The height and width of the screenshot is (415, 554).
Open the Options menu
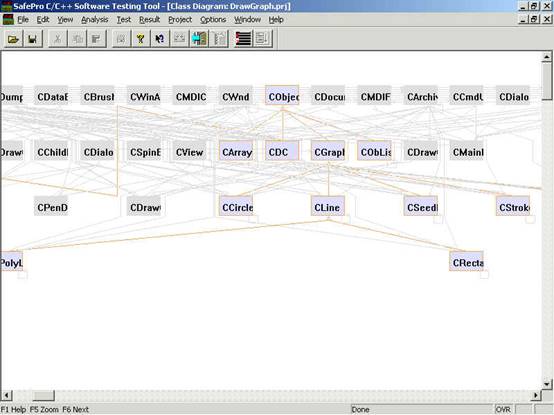[213, 20]
